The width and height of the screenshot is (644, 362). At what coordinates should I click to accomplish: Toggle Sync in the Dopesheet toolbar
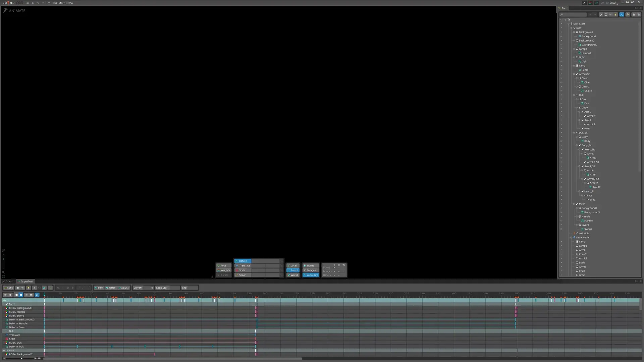[9, 288]
